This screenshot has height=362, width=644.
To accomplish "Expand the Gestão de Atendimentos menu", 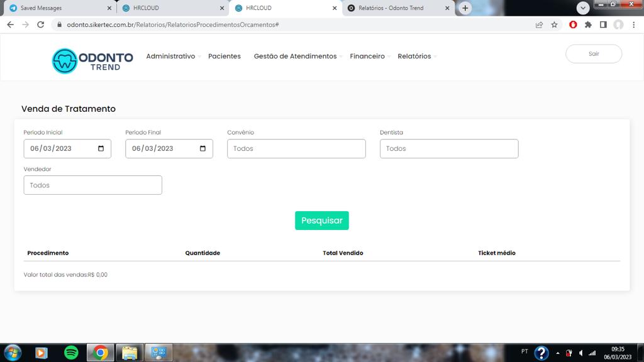I will point(297,57).
